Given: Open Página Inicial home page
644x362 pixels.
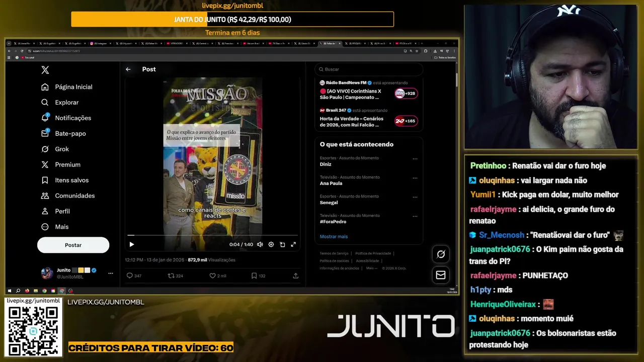Looking at the screenshot, I should [67, 87].
